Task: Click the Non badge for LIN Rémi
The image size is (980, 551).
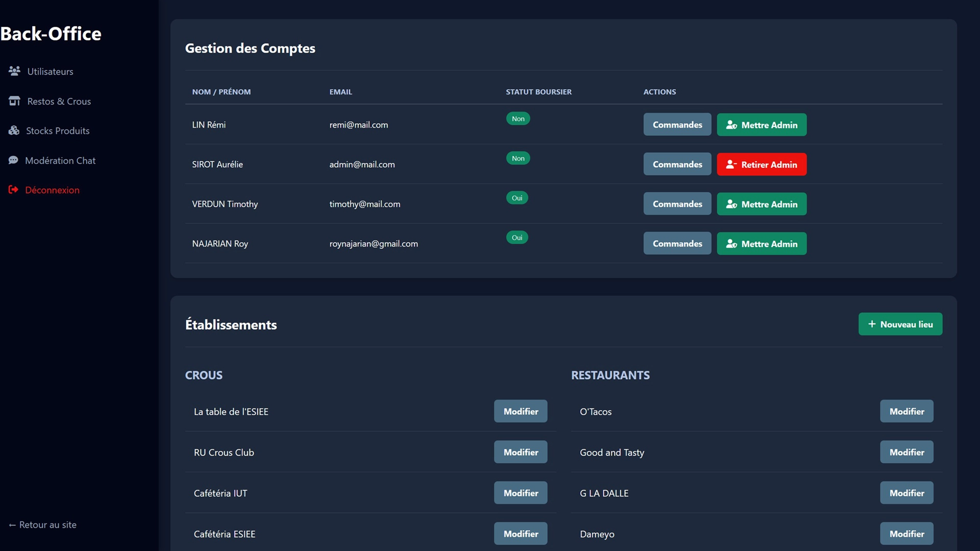Action: (x=518, y=118)
